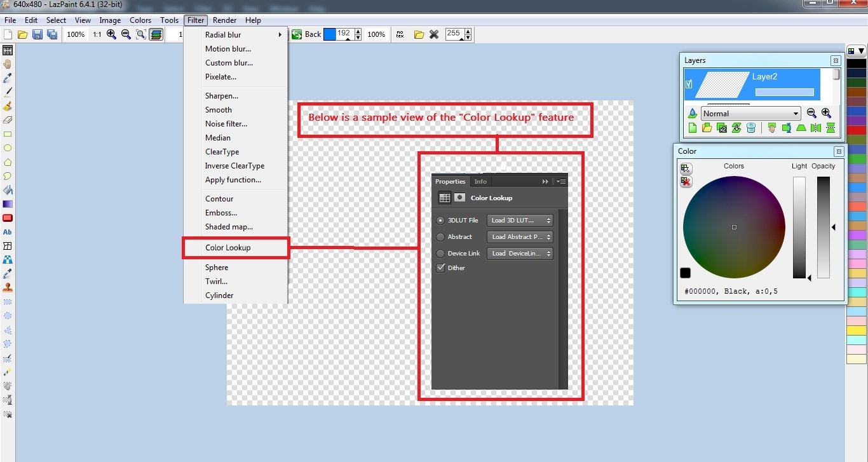Select the Rectangle shape tool

pyautogui.click(x=8, y=134)
